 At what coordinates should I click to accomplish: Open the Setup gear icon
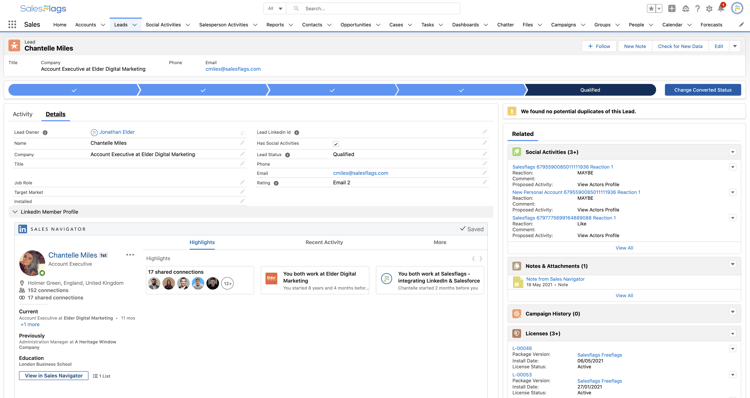(709, 9)
